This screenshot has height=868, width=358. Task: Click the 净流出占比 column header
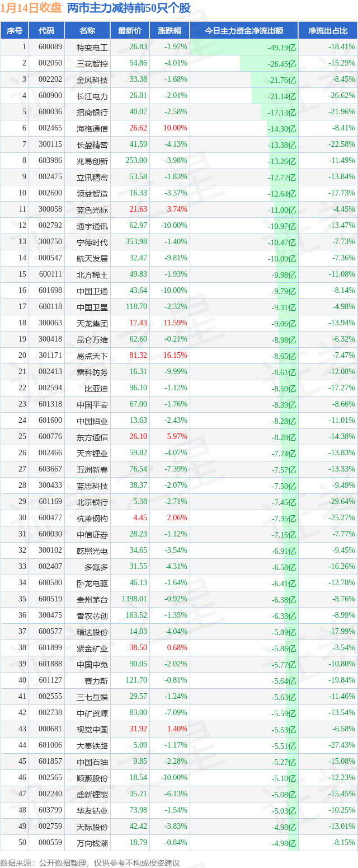pyautogui.click(x=328, y=31)
